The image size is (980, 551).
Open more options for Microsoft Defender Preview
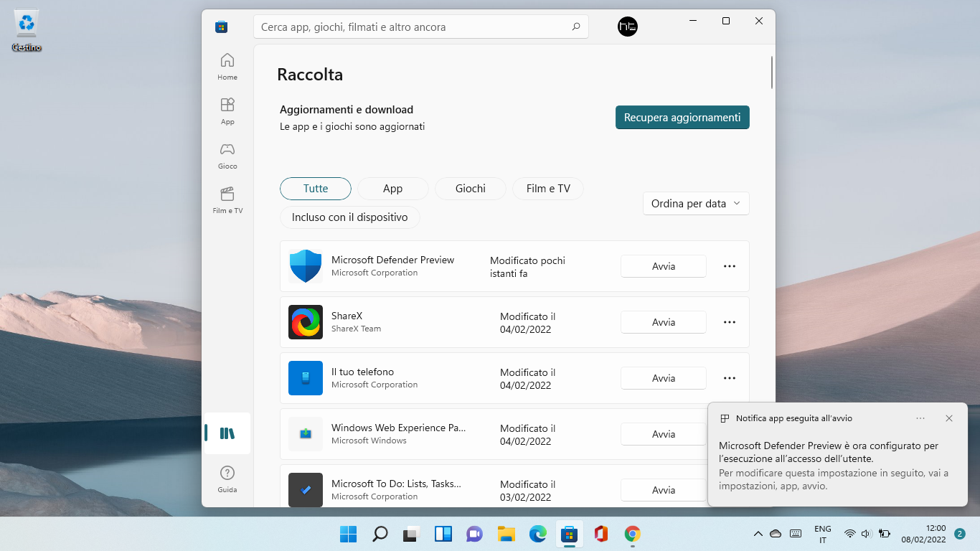730,266
